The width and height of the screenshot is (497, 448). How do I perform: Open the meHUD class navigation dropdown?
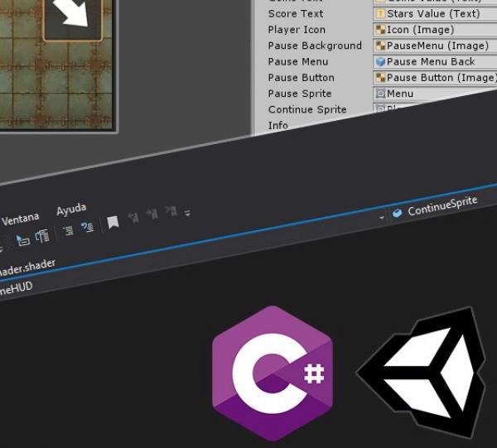(x=16, y=289)
